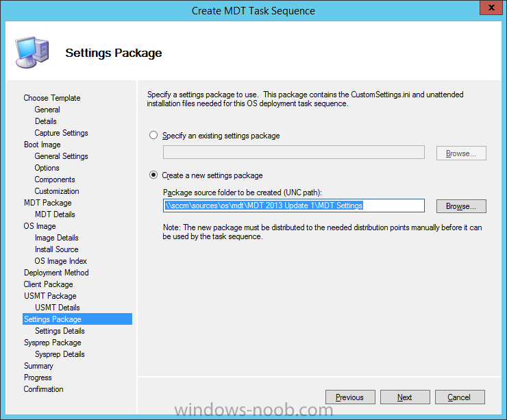Image resolution: width=507 pixels, height=420 pixels.
Task: Select the highlighted Settings Package step
Action: (x=77, y=319)
